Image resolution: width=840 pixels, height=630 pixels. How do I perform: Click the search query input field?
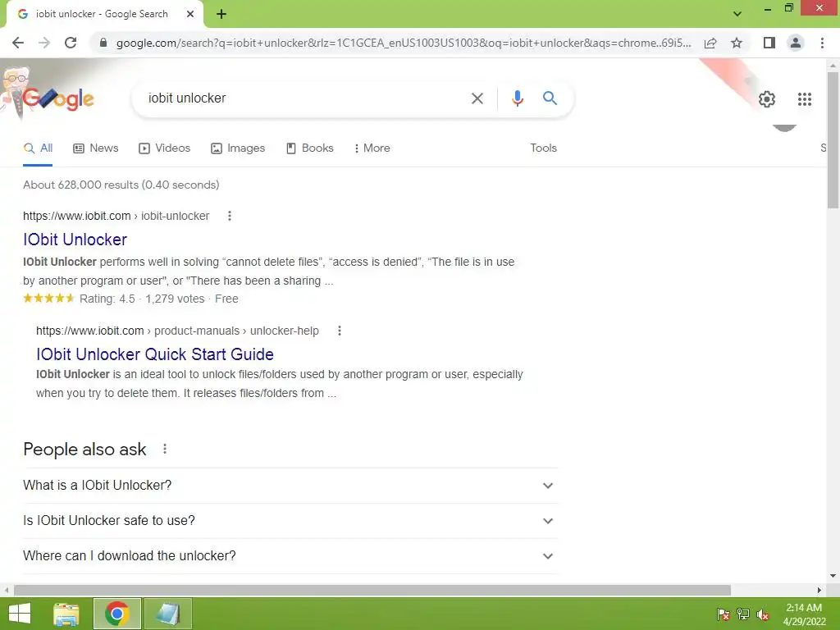304,98
